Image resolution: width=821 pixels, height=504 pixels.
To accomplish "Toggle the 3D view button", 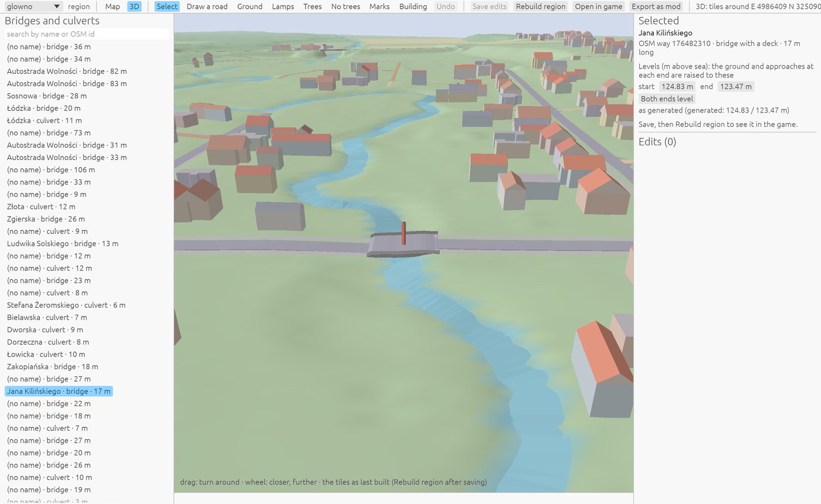I will tap(134, 6).
